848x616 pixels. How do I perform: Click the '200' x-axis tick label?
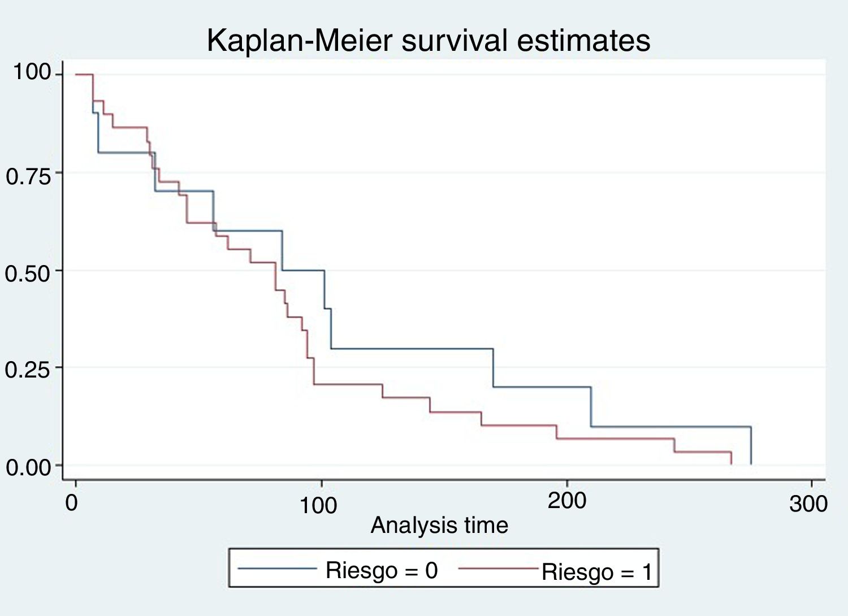point(566,501)
